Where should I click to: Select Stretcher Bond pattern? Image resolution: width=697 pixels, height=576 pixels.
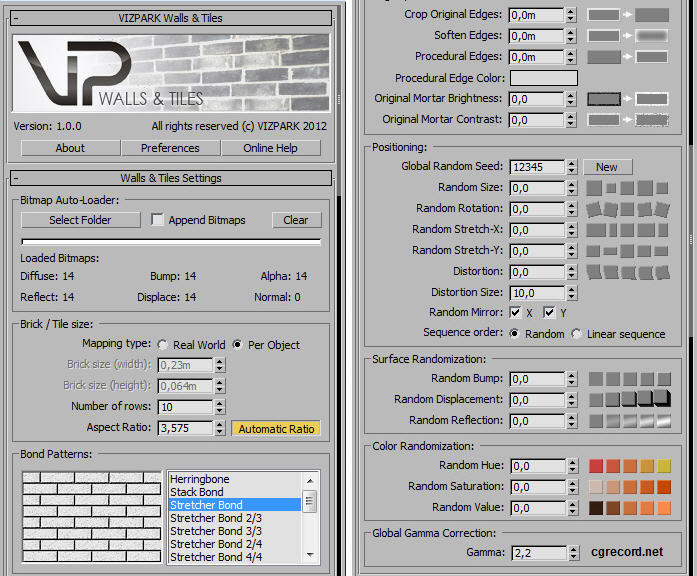pos(235,505)
